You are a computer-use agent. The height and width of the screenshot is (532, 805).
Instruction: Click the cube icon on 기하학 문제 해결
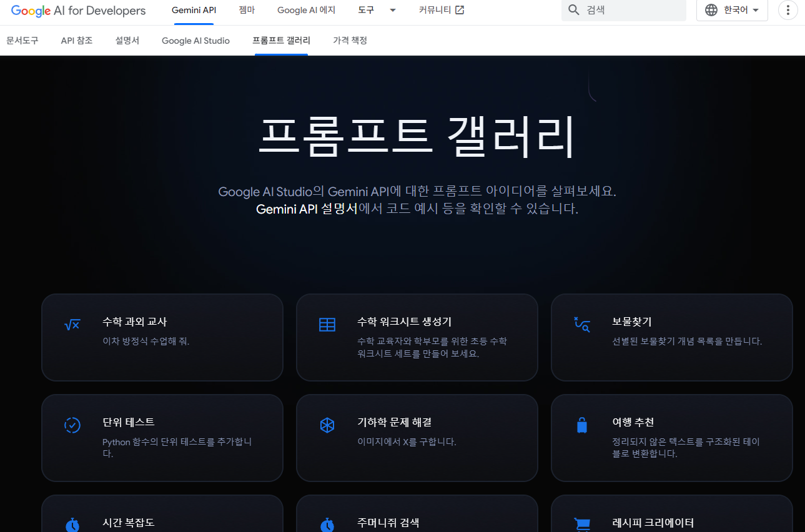click(x=327, y=425)
